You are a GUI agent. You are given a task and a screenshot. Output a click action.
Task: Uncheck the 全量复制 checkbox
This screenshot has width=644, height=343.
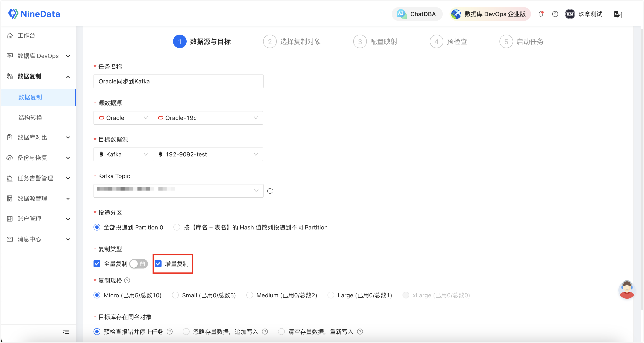(x=97, y=264)
